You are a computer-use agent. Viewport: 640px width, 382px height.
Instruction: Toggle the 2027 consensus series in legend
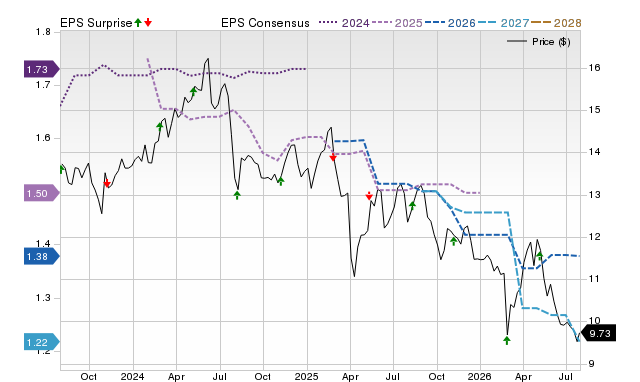(x=503, y=23)
